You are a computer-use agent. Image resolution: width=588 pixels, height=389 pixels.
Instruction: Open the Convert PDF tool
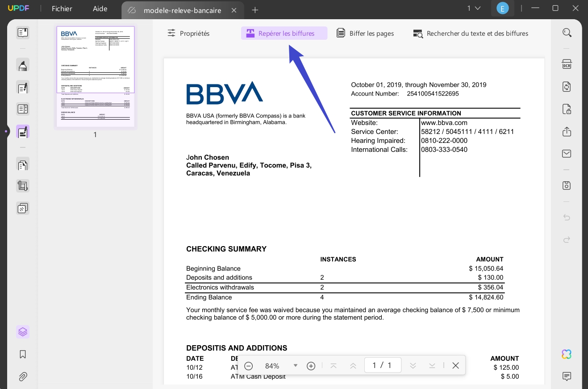(567, 87)
